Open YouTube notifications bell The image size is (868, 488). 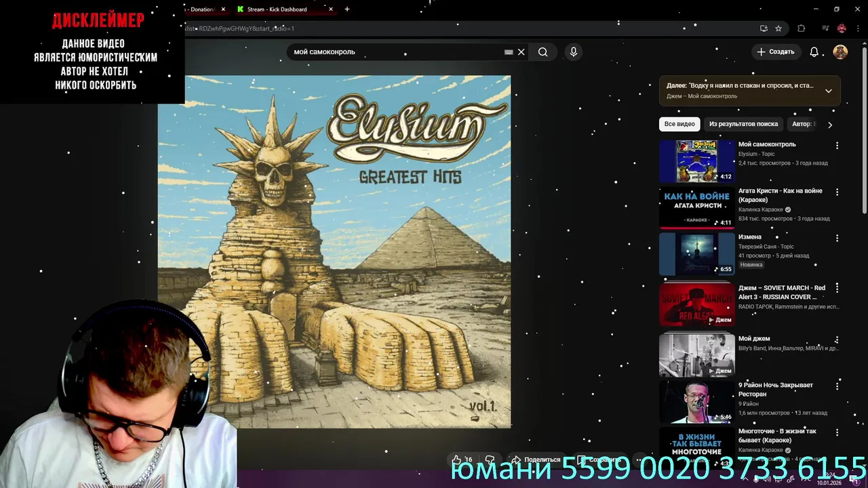click(814, 52)
